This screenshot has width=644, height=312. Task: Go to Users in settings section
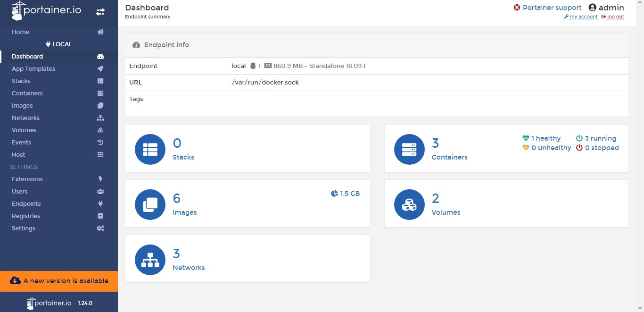pyautogui.click(x=20, y=192)
